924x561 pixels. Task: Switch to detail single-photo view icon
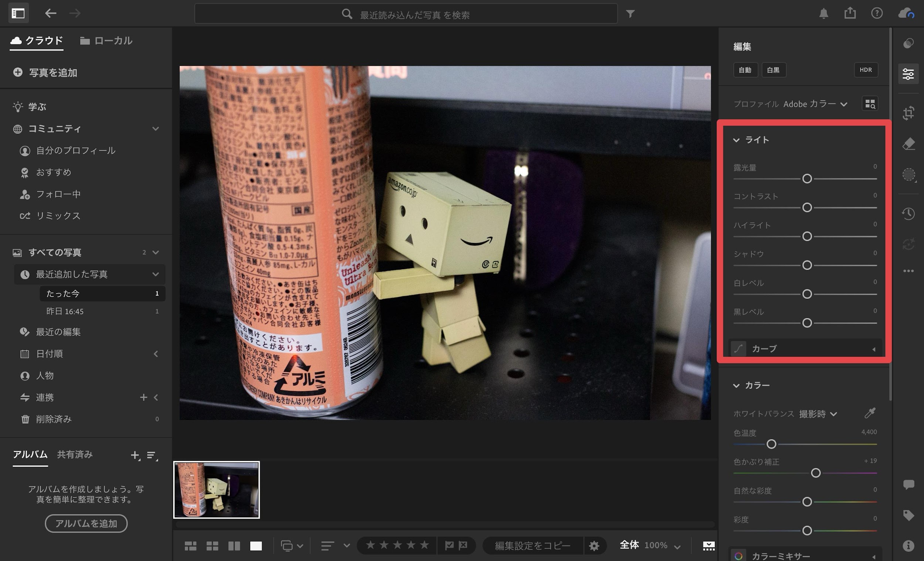point(256,546)
